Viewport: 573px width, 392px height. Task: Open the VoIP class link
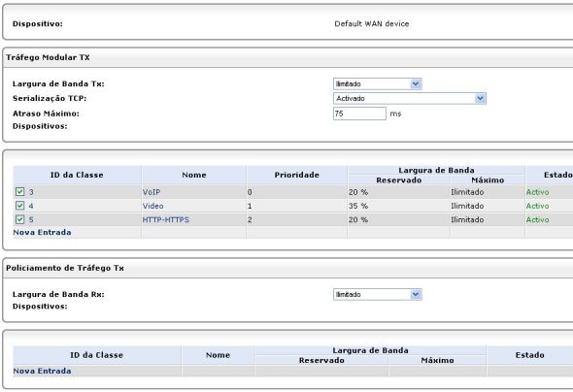[152, 192]
